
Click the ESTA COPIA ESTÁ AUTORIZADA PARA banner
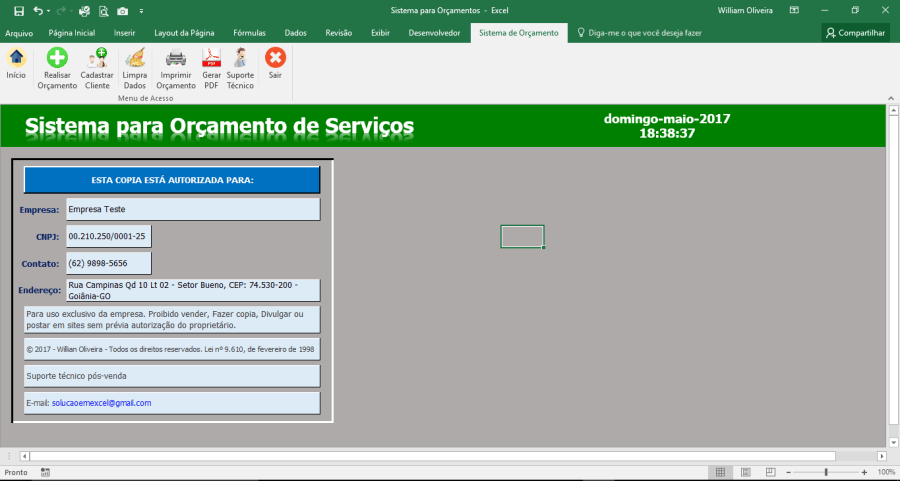tap(172, 180)
